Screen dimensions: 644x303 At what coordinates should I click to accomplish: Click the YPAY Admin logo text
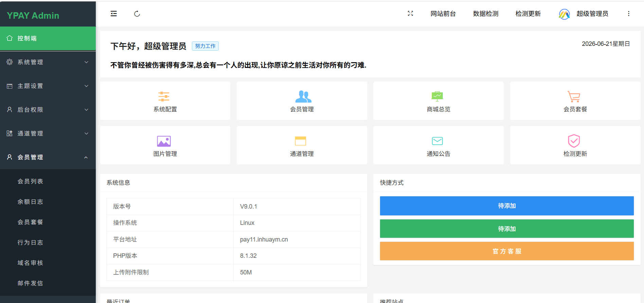coord(33,16)
